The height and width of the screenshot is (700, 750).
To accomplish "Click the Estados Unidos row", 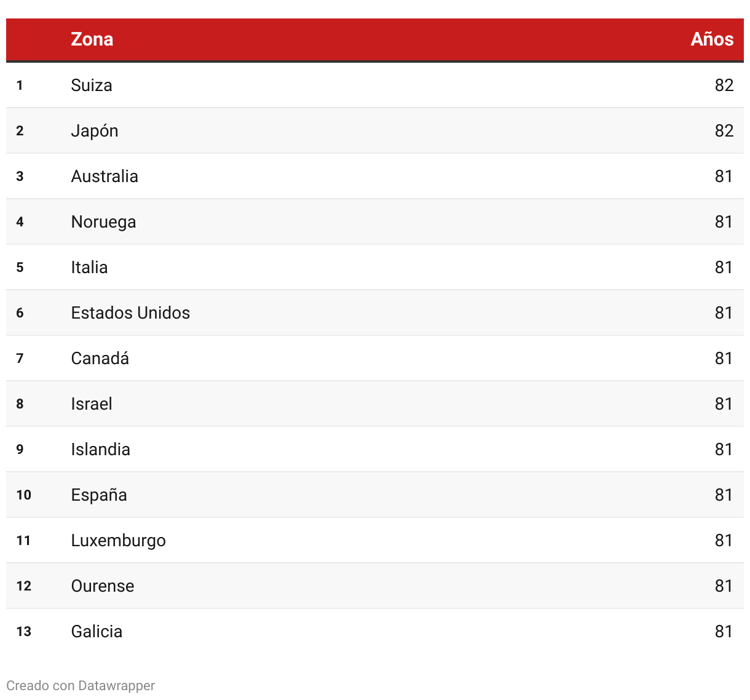I will [375, 313].
